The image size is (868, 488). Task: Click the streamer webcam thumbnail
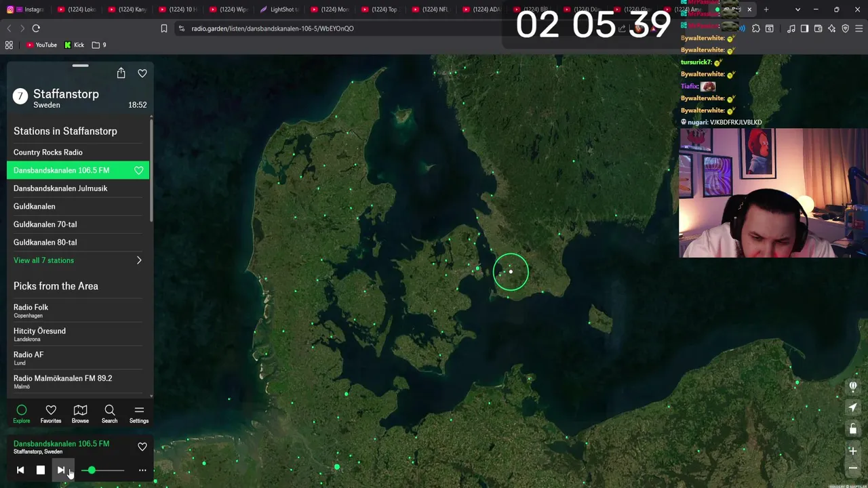click(773, 192)
